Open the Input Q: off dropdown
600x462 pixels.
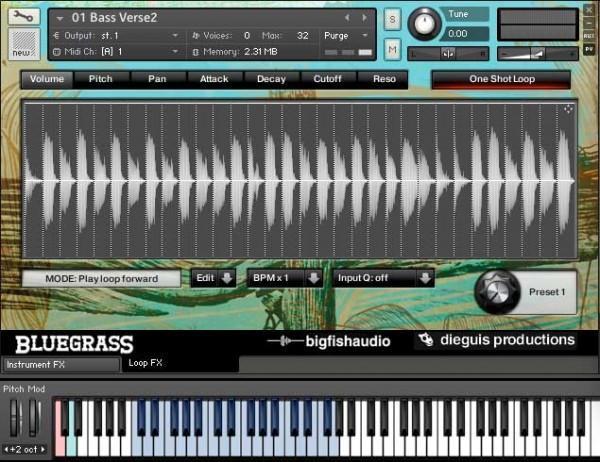[383, 278]
